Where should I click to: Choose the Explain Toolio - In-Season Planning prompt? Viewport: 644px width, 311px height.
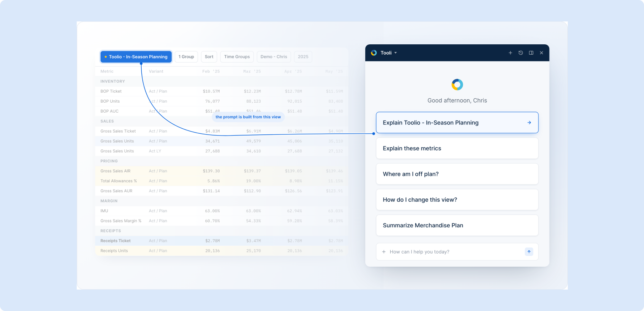(x=457, y=123)
